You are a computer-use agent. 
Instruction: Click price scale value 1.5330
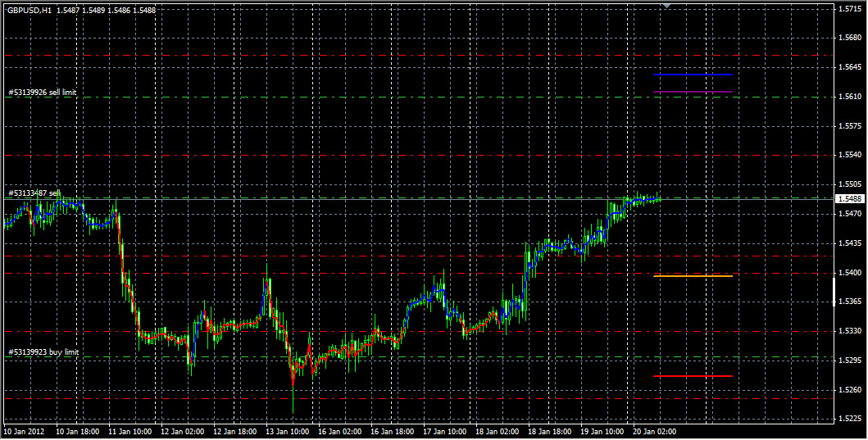850,331
